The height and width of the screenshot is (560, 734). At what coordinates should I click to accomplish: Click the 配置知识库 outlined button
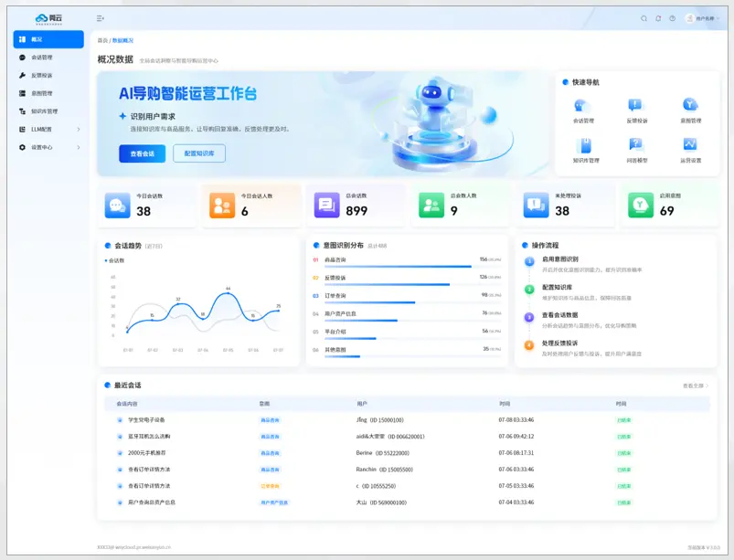click(199, 153)
